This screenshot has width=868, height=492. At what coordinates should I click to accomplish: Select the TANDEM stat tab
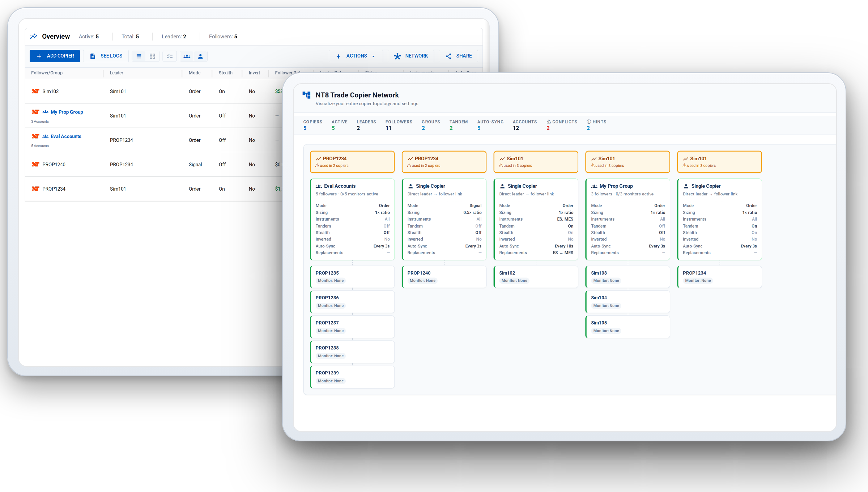(x=459, y=125)
